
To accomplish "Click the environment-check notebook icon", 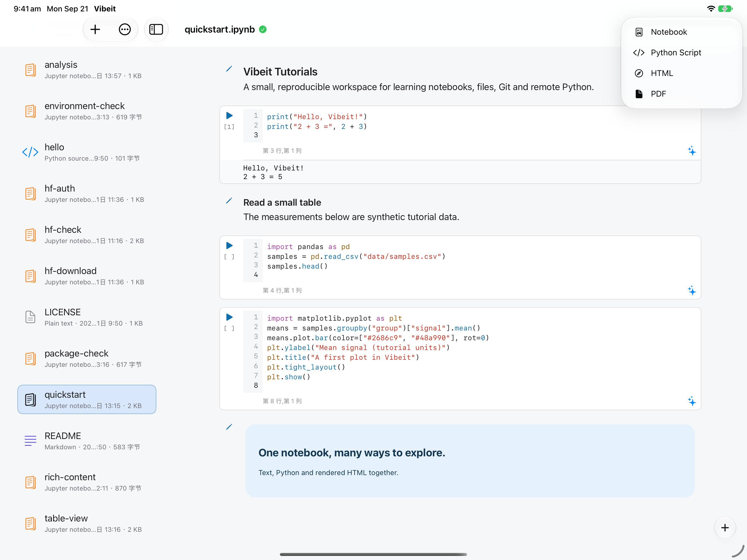I will click(30, 111).
